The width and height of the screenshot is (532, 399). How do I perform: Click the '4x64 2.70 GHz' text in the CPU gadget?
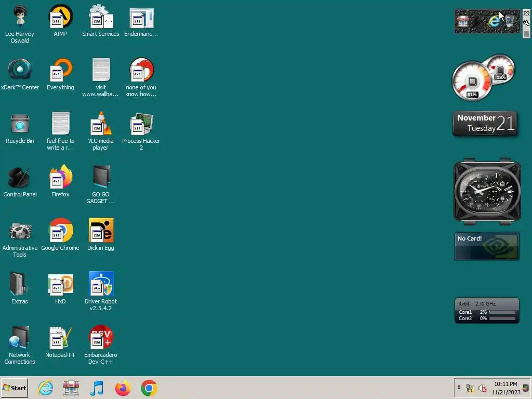(x=477, y=303)
